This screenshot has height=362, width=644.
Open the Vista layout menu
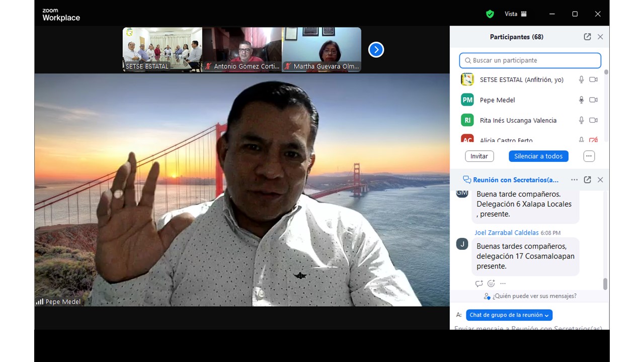click(x=516, y=14)
